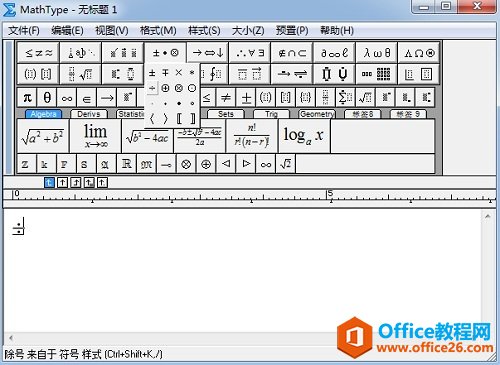Select the right-aligned tab stop button
Viewport: 500px width, 365px height.
(76, 182)
